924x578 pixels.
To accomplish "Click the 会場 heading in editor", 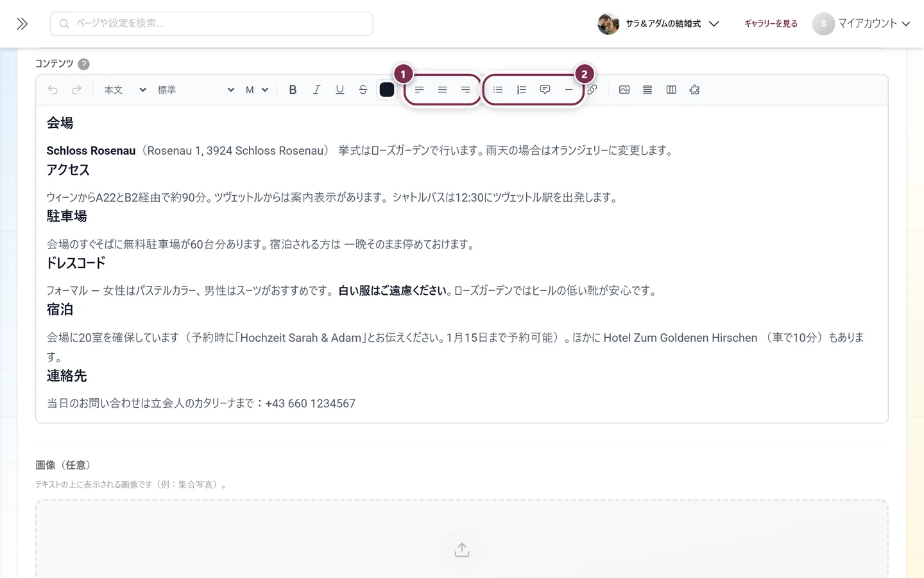I will (60, 123).
